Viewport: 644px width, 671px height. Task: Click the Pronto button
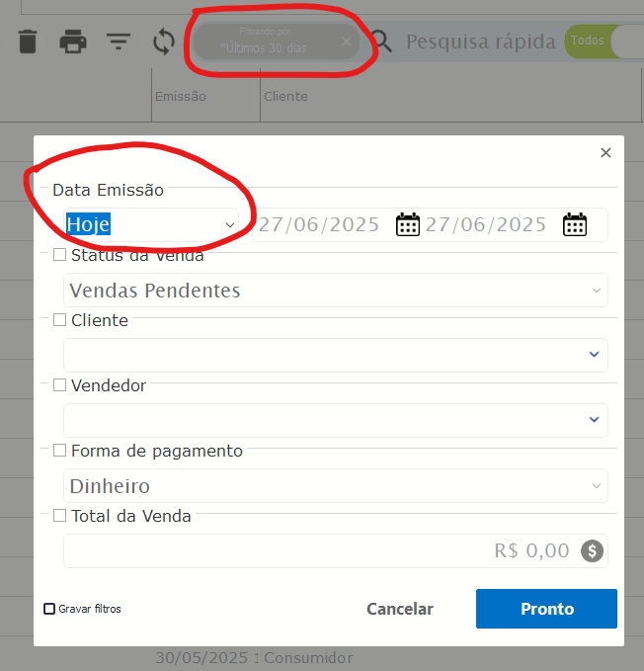pyautogui.click(x=546, y=609)
